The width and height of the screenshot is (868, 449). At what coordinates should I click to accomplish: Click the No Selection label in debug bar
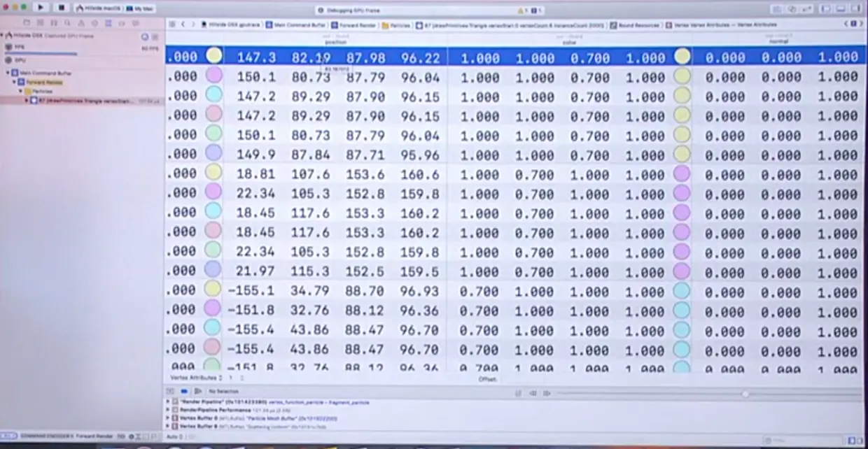coord(224,391)
